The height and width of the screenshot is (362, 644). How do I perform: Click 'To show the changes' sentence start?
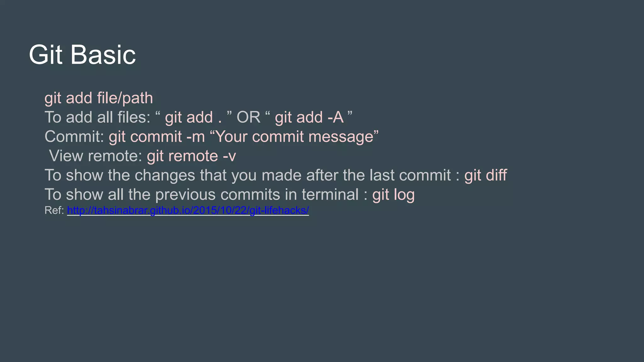[x=120, y=175]
